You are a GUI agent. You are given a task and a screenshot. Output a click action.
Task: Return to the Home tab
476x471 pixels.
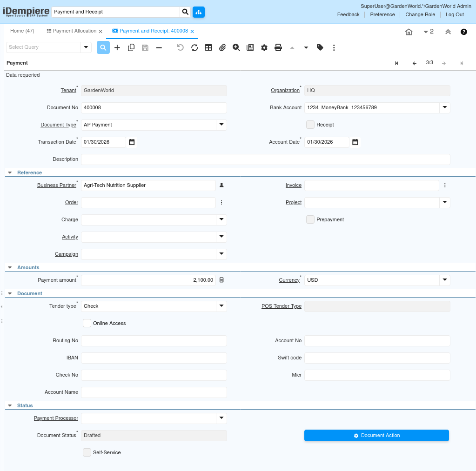point(22,31)
